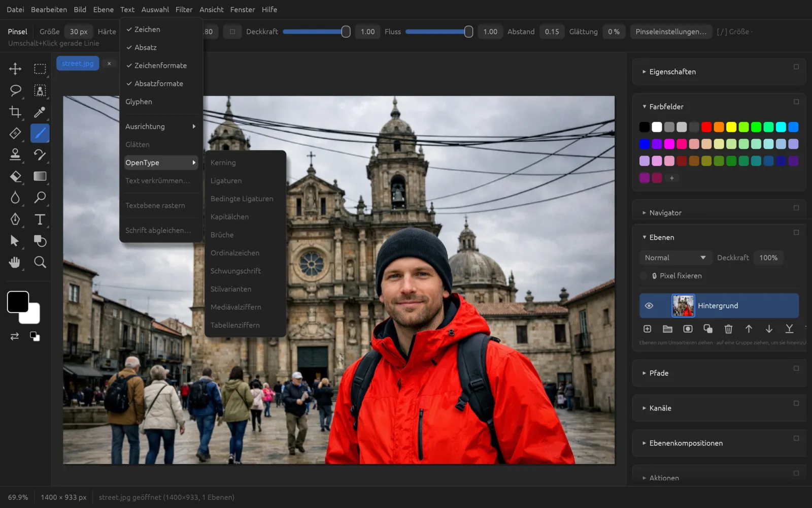Open the Ausrichtung submenu

[161, 126]
